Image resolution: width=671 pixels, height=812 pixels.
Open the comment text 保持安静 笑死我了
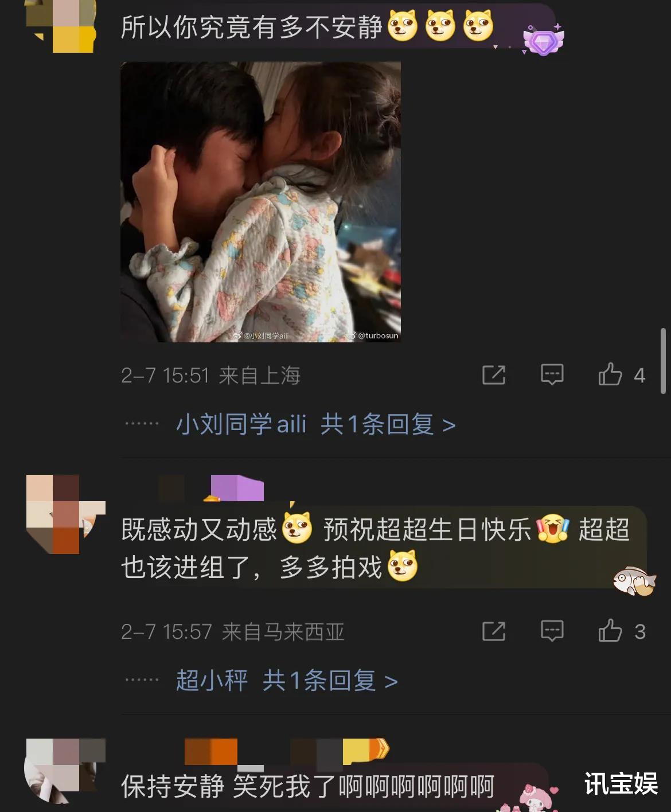point(307,786)
